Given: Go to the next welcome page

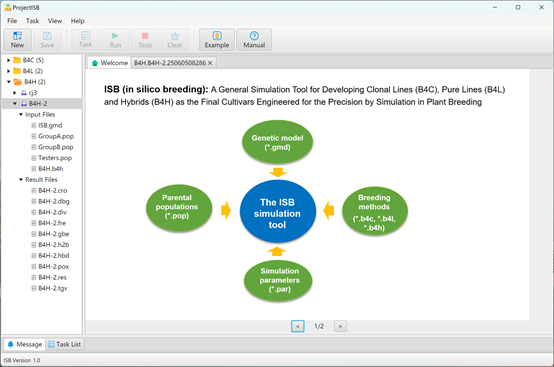Looking at the screenshot, I should (x=340, y=326).
